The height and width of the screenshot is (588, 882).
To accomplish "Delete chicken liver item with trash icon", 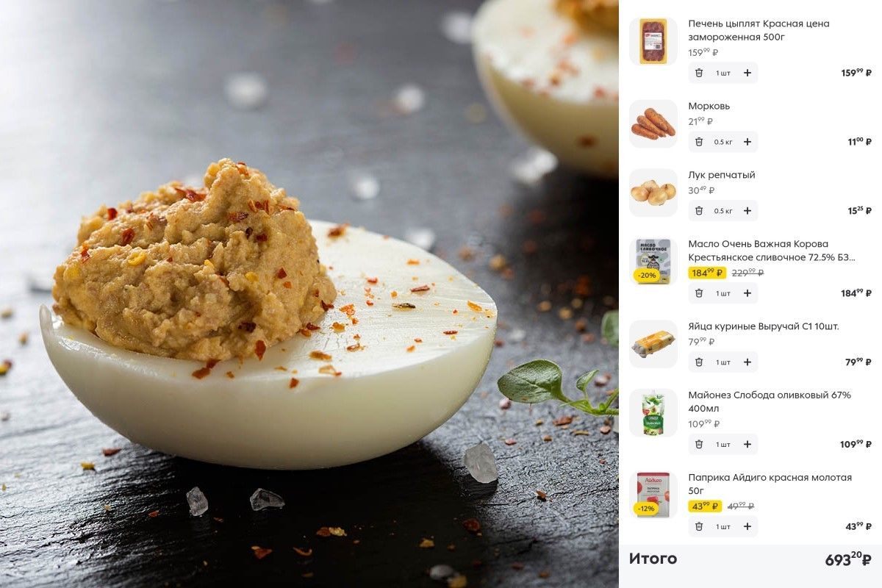I will click(699, 73).
